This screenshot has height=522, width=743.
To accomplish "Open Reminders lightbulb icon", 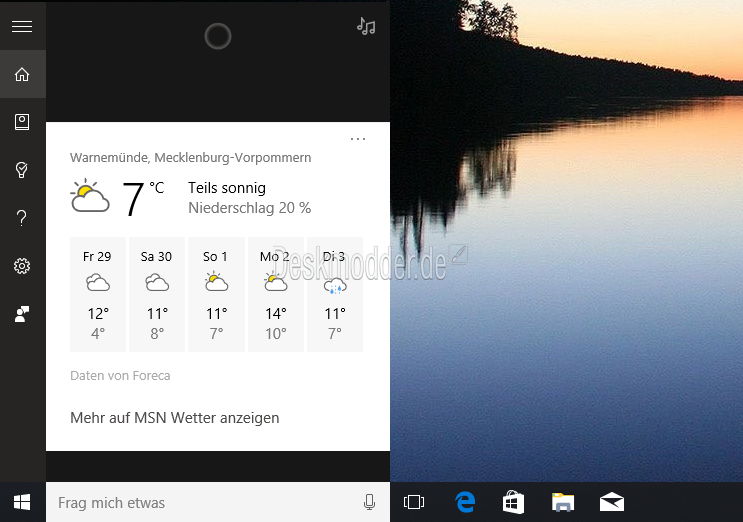I will click(22, 170).
